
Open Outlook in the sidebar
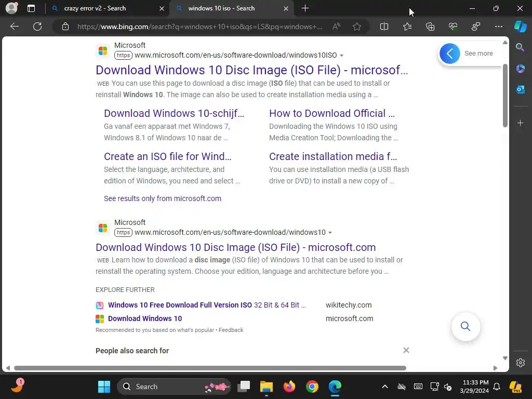[x=521, y=89]
